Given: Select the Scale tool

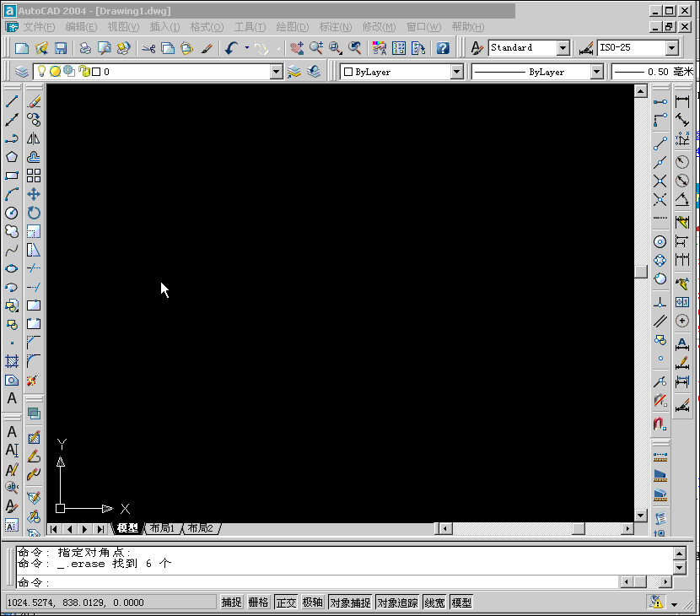Looking at the screenshot, I should pos(34,231).
